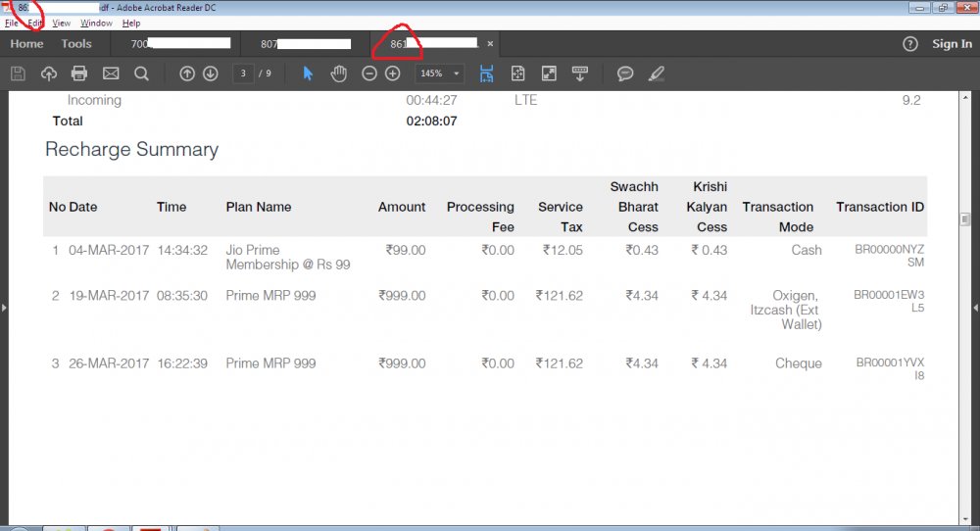The width and height of the screenshot is (980, 531).
Task: Expand the right tools pane arrow
Action: point(975,308)
